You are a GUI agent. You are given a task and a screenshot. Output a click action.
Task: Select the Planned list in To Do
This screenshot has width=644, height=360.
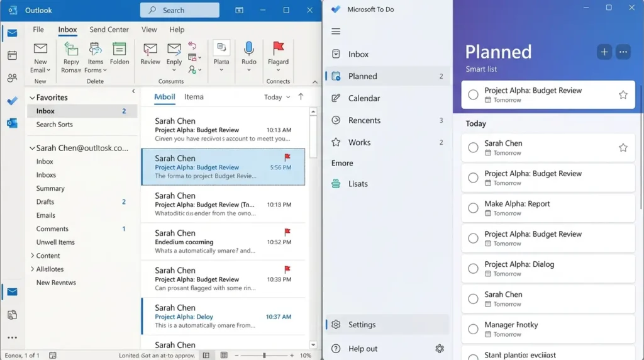(x=387, y=76)
